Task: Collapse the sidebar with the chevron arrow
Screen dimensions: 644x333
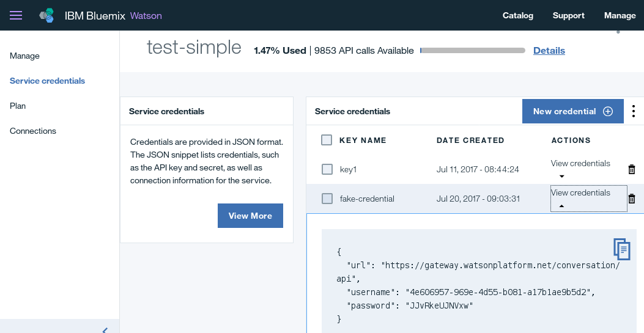Action: click(x=105, y=330)
